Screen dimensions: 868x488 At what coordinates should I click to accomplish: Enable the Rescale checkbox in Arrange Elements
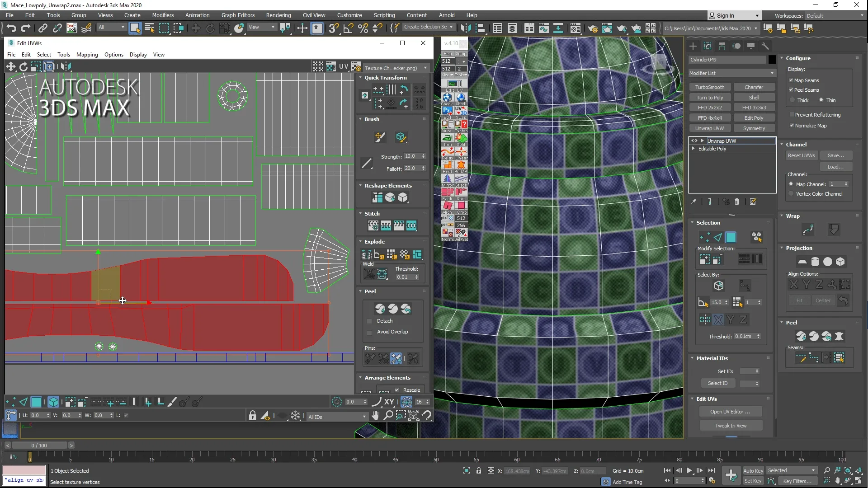[x=396, y=389]
